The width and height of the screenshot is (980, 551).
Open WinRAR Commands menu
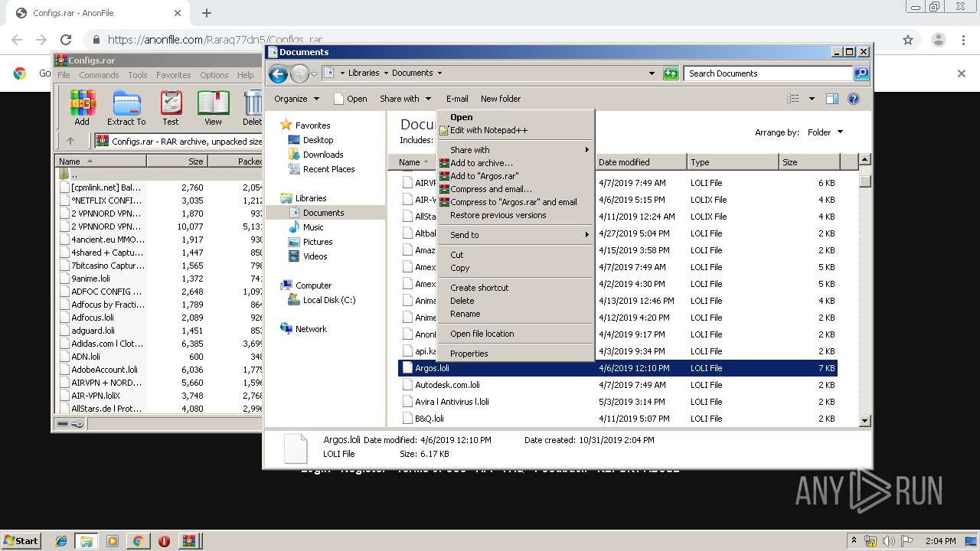pyautogui.click(x=99, y=75)
